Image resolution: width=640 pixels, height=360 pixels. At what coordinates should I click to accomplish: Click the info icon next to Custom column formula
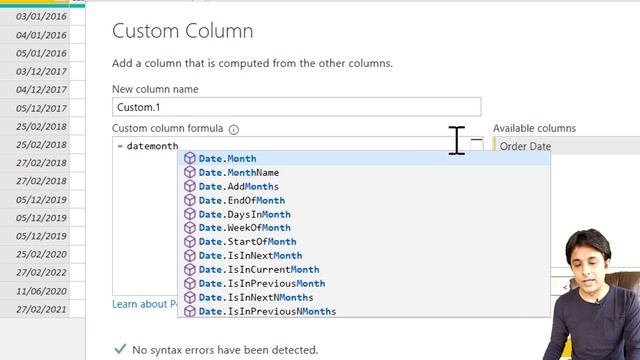tap(233, 129)
